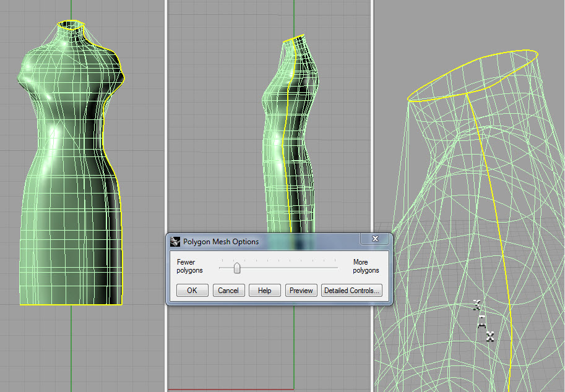Click the slider track near More polygons

click(328, 268)
